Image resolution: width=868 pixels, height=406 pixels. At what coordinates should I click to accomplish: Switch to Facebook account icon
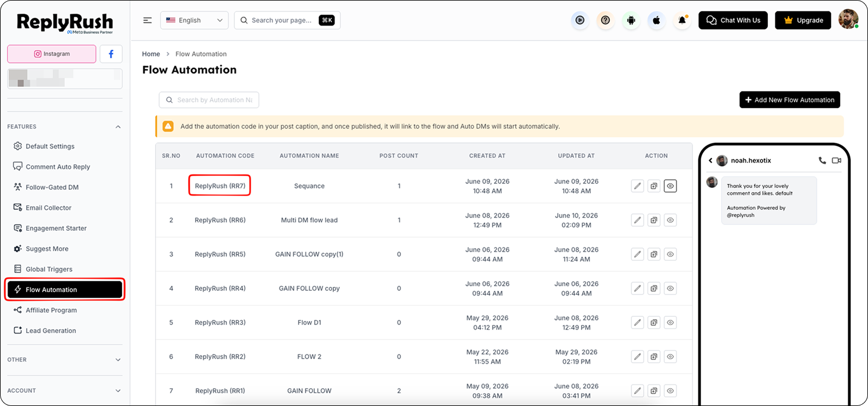tap(111, 54)
